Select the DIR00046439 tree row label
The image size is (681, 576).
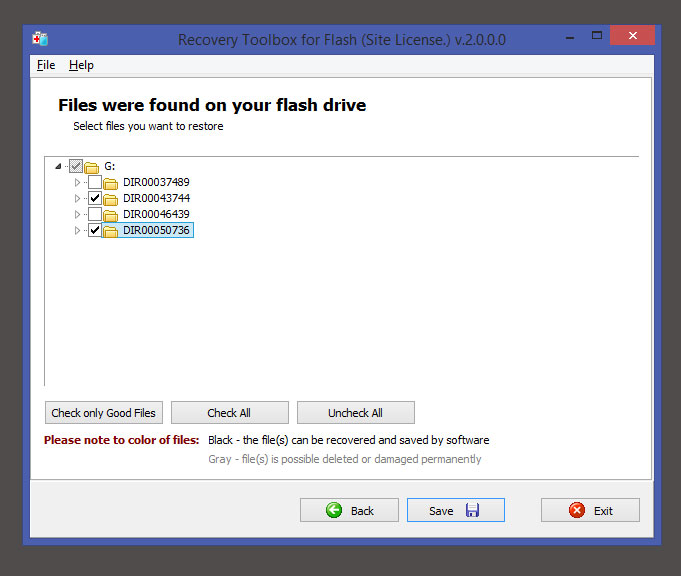tap(156, 215)
